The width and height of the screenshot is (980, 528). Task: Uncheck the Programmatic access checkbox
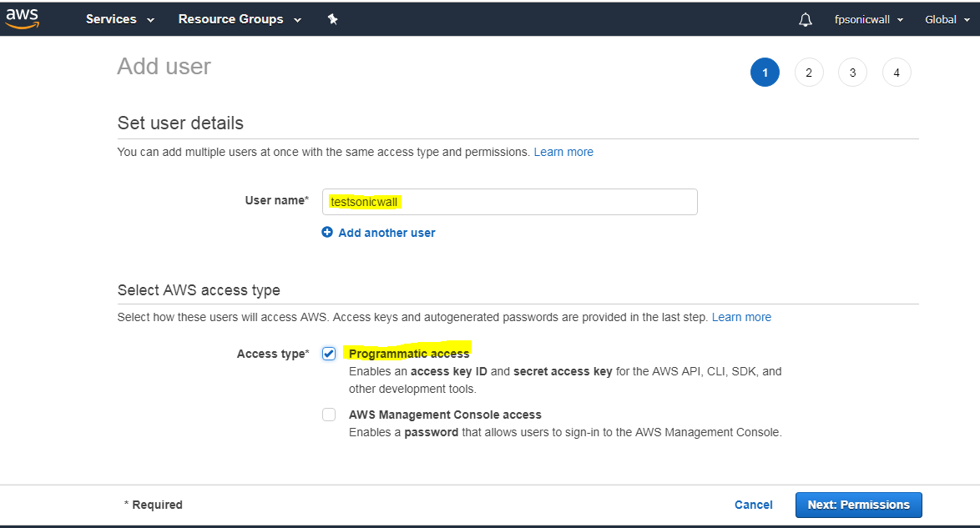[x=329, y=354]
